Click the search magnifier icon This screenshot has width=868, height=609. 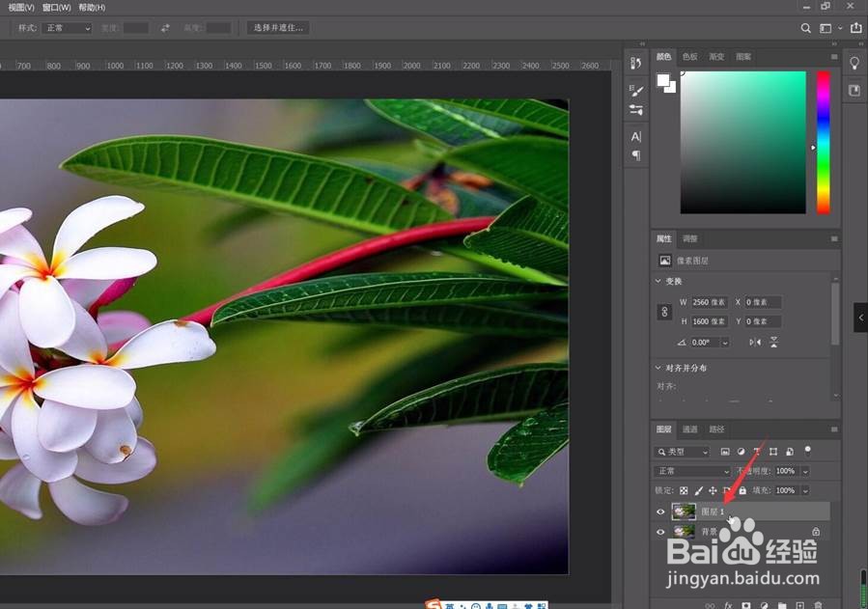(805, 28)
